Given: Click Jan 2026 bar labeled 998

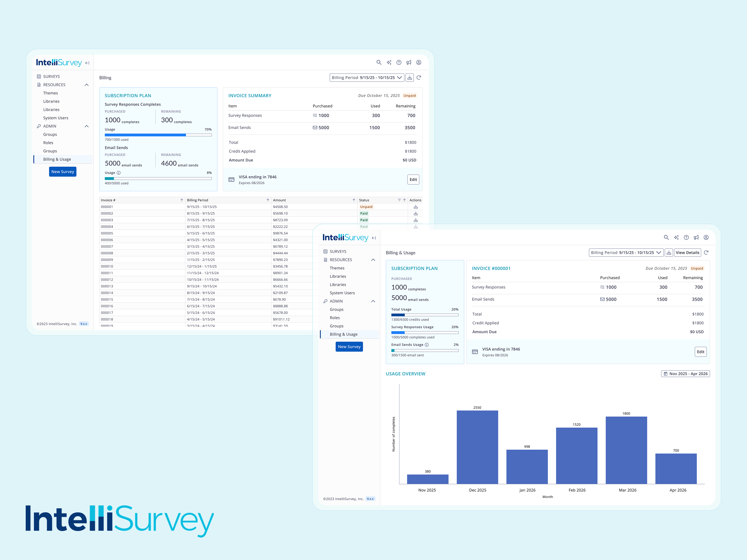Looking at the screenshot, I should (527, 467).
